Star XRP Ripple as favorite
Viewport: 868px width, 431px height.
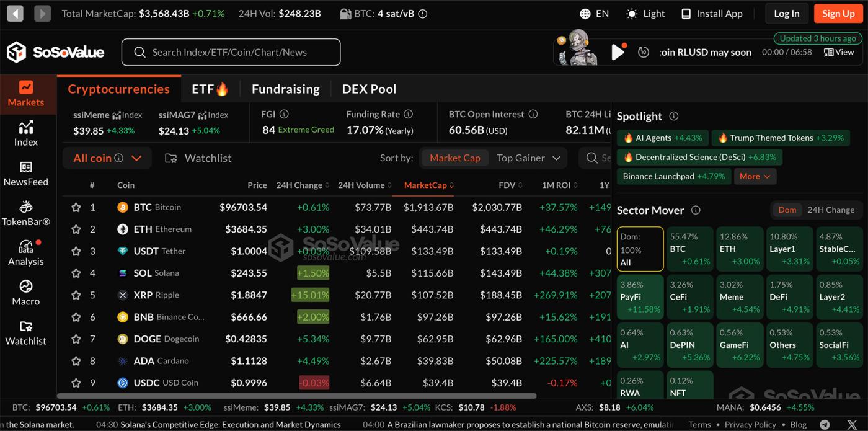click(76, 295)
